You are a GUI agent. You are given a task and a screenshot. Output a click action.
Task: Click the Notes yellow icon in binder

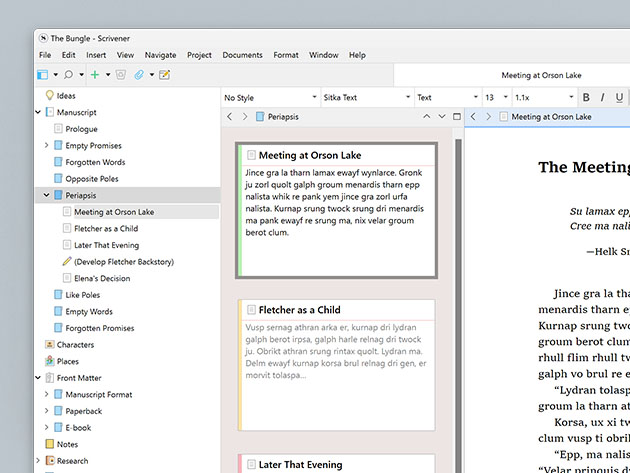coord(49,444)
